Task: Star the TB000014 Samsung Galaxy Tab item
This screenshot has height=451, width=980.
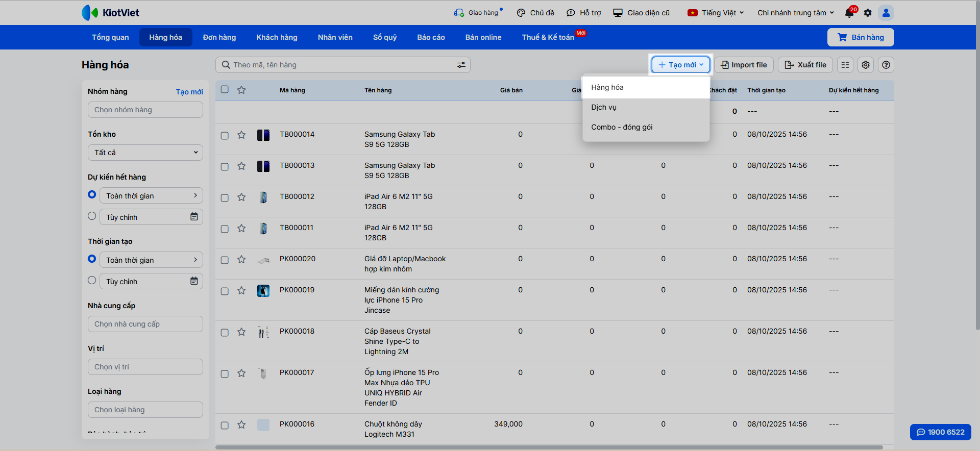Action: 241,135
